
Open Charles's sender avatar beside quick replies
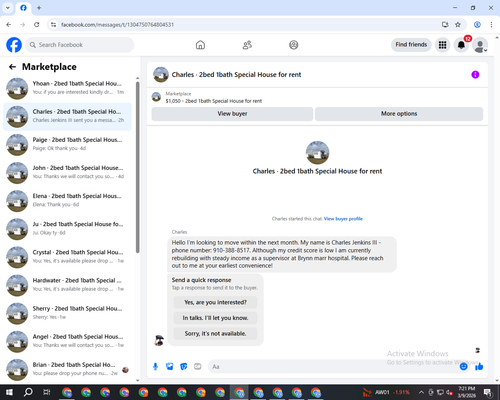pos(159,340)
